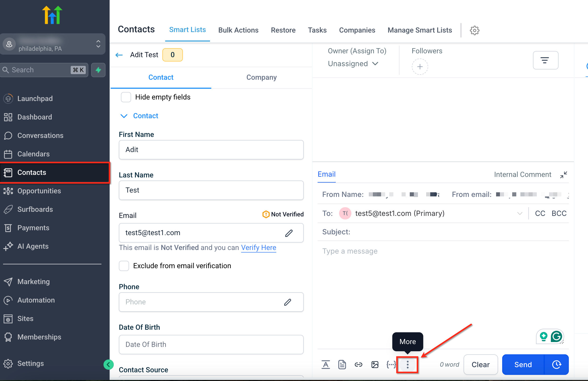Click the contacts settings gear icon
The height and width of the screenshot is (381, 588).
pos(474,30)
